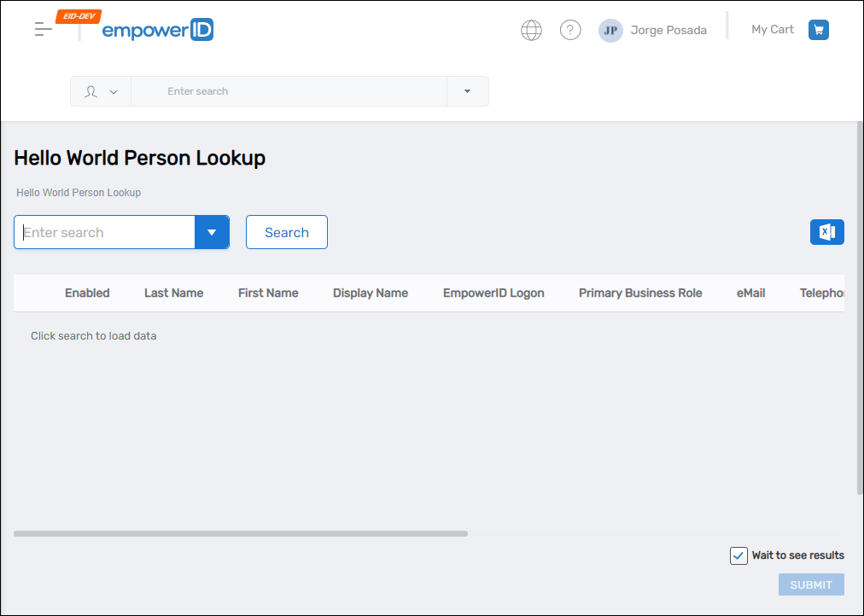
Task: Click the JP avatar circle
Action: pyautogui.click(x=610, y=30)
